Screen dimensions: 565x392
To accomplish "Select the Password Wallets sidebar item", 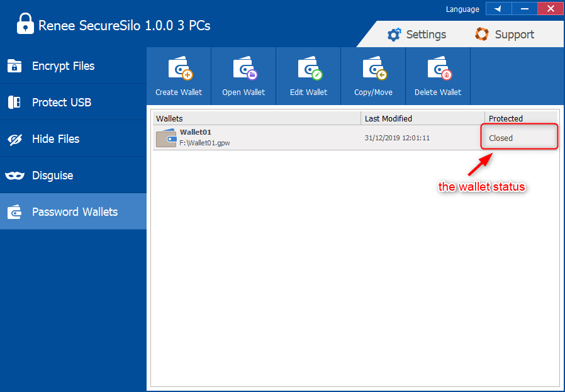I will (x=73, y=211).
